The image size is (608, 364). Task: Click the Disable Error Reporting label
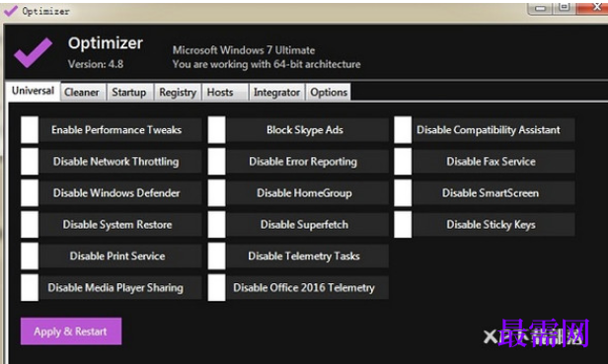308,161
